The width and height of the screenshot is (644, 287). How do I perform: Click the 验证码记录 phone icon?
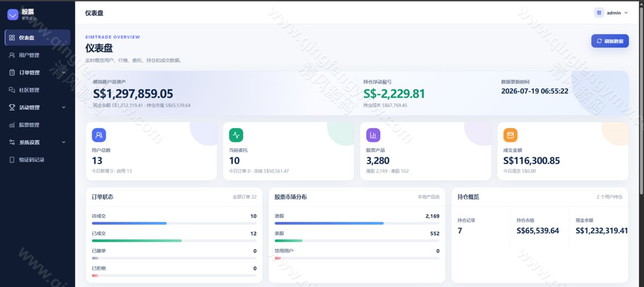(12, 160)
